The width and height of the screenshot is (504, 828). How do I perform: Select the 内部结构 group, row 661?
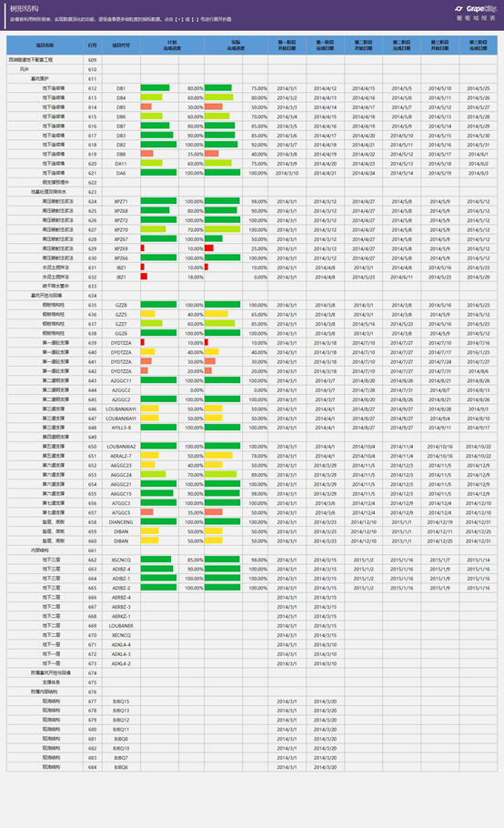40,550
